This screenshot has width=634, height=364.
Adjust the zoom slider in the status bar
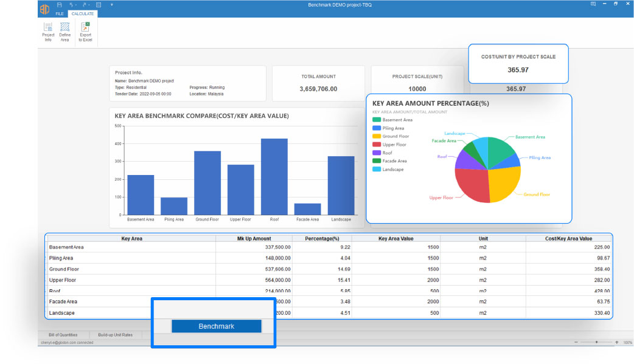point(596,342)
